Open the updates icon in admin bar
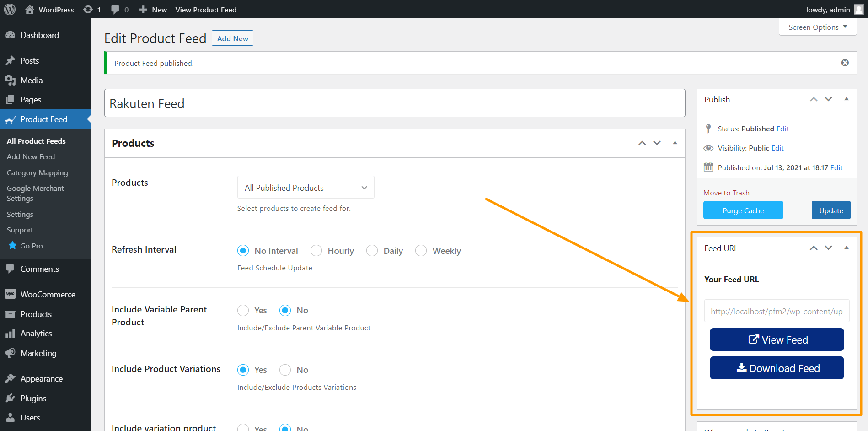This screenshot has width=868, height=431. tap(88, 10)
